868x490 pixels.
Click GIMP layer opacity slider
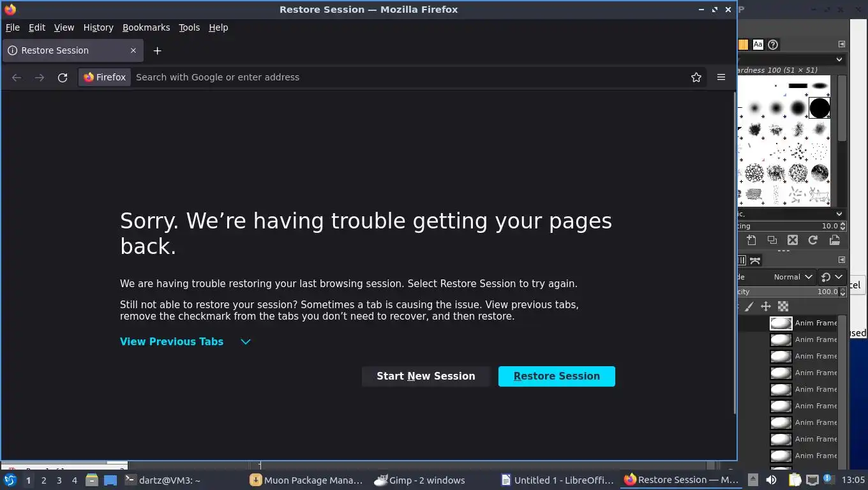[x=788, y=292]
